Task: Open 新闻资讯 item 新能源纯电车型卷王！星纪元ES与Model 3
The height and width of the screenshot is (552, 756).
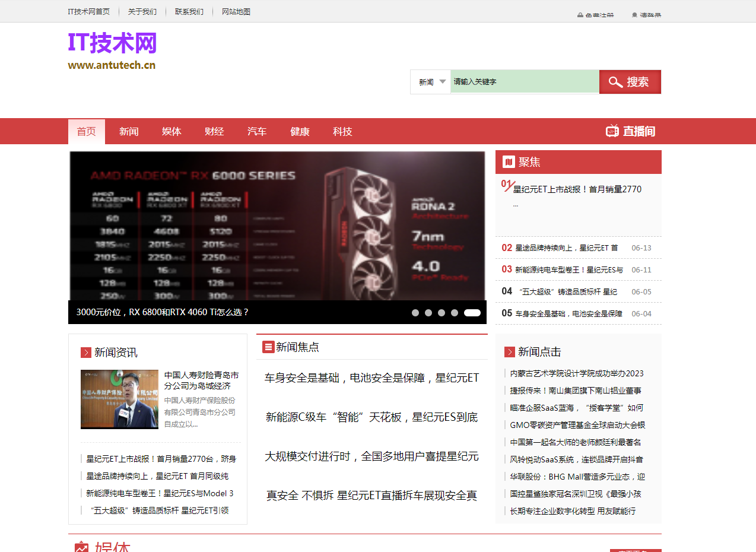Action: [160, 493]
